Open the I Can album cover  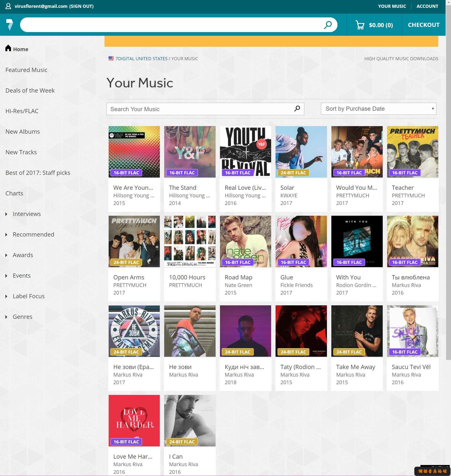click(x=190, y=421)
